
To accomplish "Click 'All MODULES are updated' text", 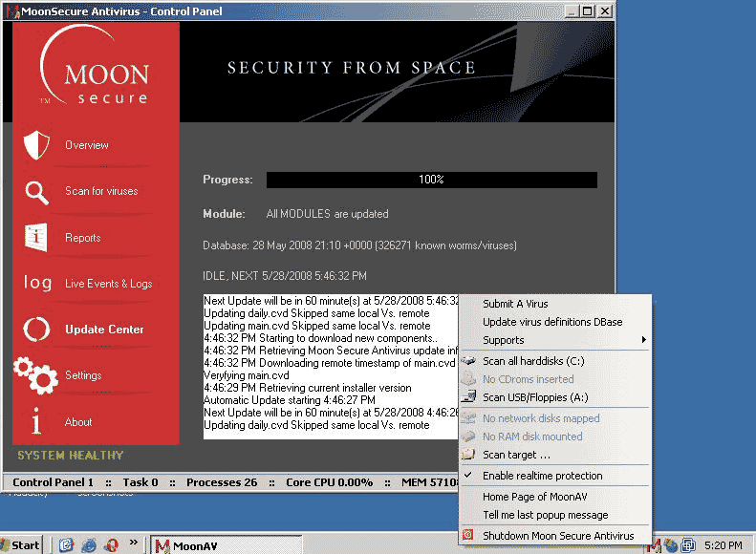I will [327, 213].
